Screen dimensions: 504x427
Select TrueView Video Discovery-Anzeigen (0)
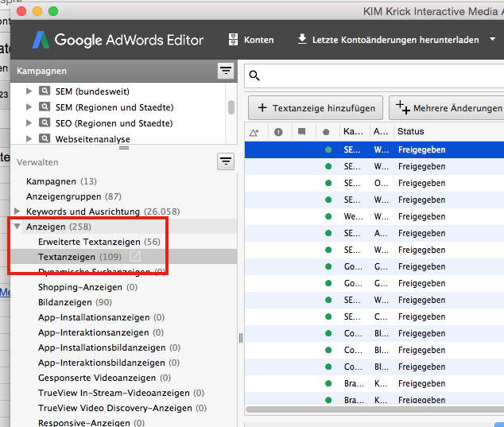coord(122,408)
